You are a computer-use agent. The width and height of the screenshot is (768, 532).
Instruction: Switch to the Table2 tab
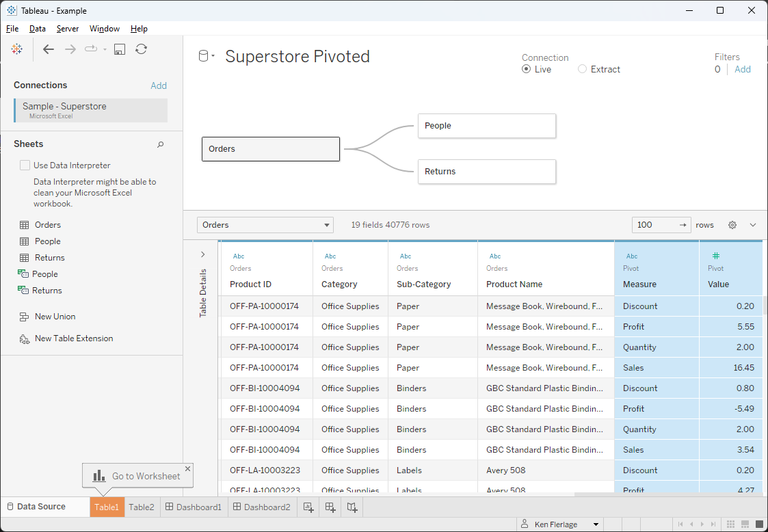click(142, 507)
